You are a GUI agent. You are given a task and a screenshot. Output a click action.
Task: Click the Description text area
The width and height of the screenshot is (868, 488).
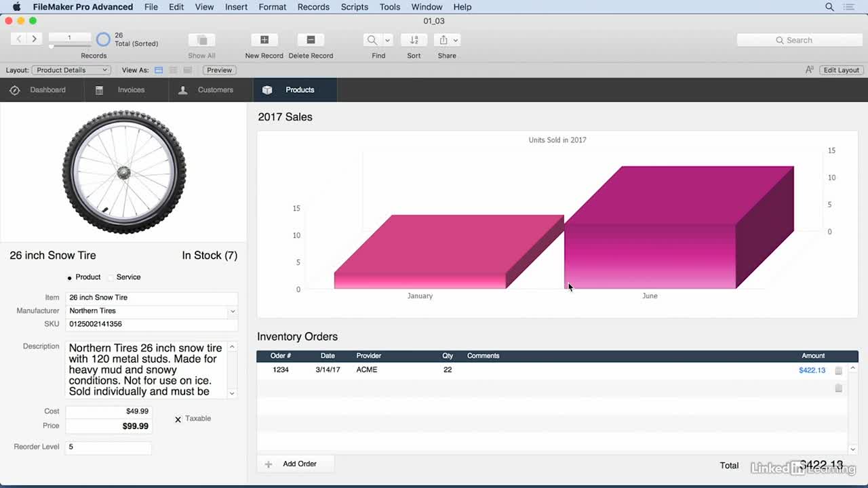click(x=146, y=369)
